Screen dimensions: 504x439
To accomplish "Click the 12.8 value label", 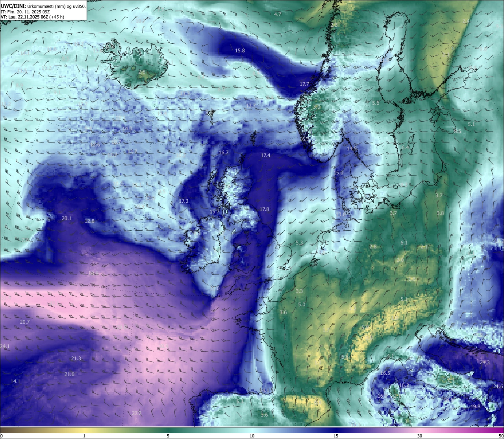I will (x=89, y=221).
